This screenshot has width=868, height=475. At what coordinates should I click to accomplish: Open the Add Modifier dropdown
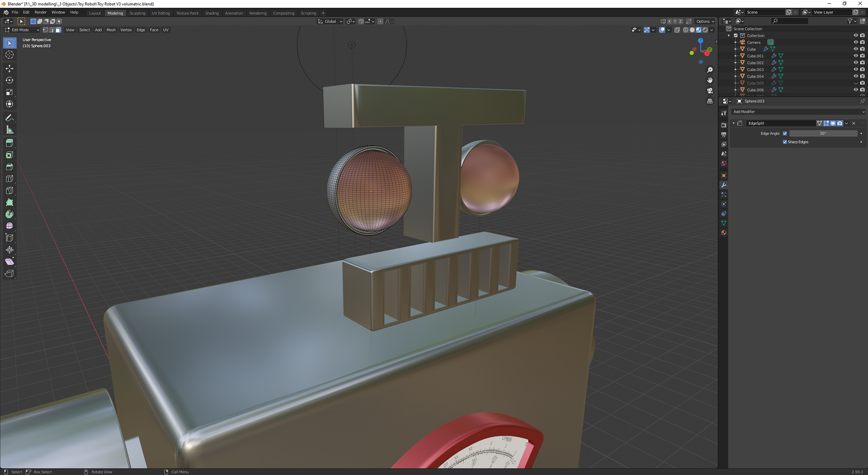798,112
